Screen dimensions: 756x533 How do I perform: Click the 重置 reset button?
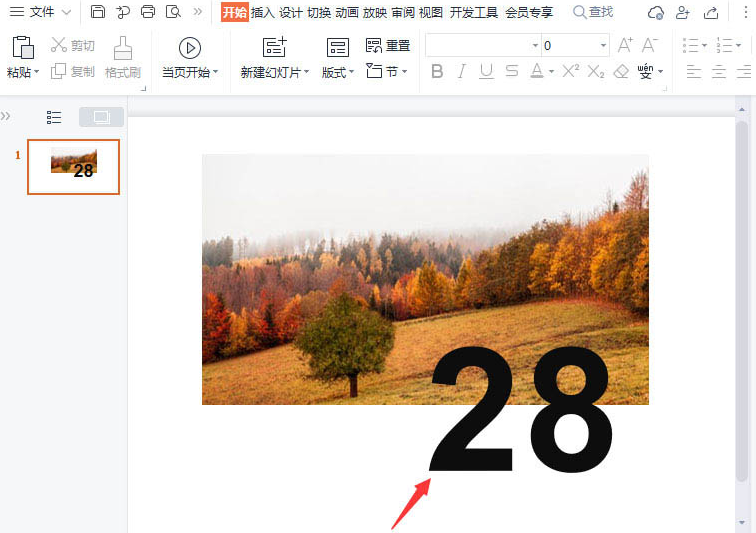(388, 46)
